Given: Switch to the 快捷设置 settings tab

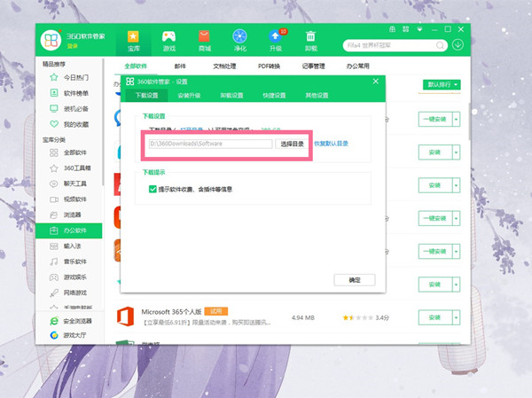Looking at the screenshot, I should (275, 95).
